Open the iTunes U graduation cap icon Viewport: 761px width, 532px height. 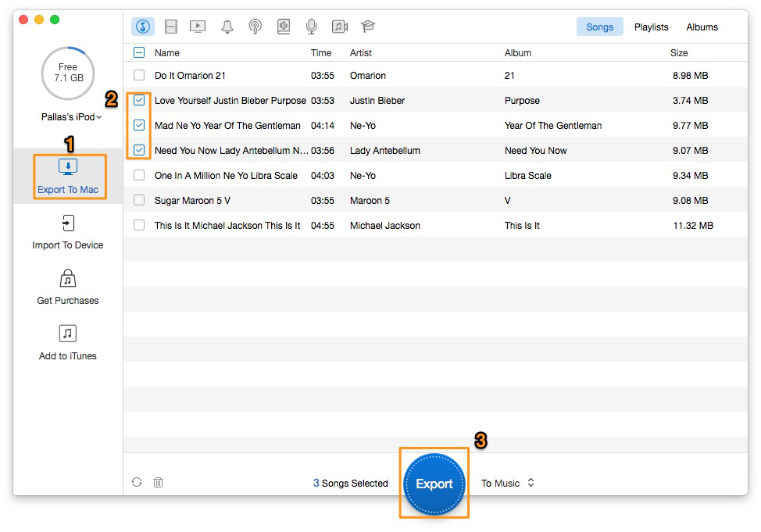tap(368, 27)
